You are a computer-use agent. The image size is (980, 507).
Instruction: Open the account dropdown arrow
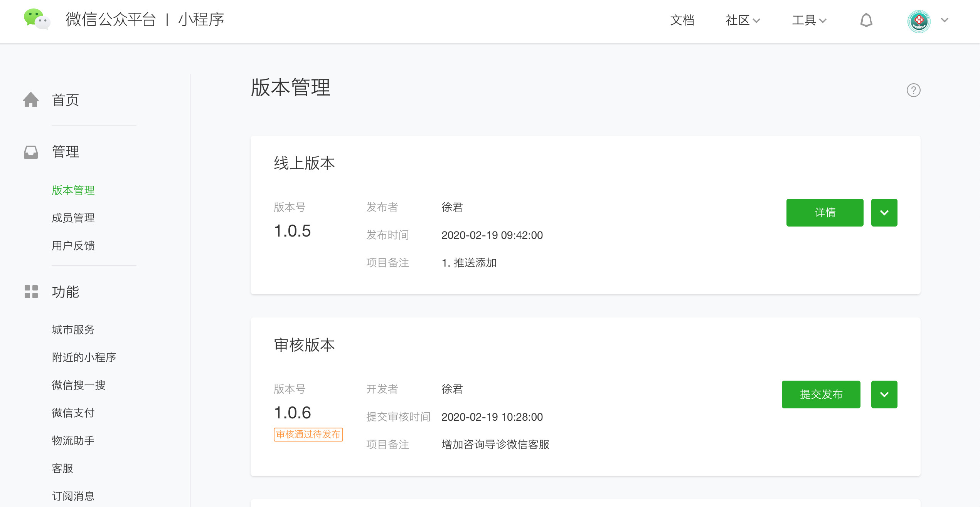pos(945,20)
